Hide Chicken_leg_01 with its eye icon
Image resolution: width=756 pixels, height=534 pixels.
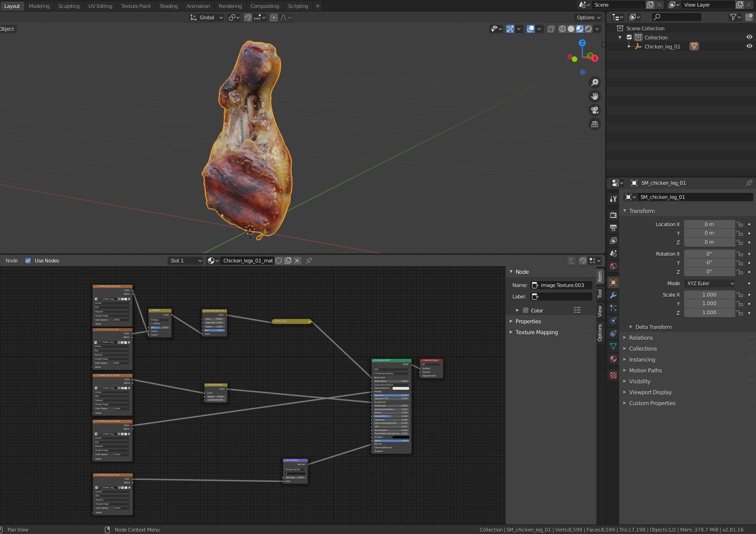[x=749, y=46]
